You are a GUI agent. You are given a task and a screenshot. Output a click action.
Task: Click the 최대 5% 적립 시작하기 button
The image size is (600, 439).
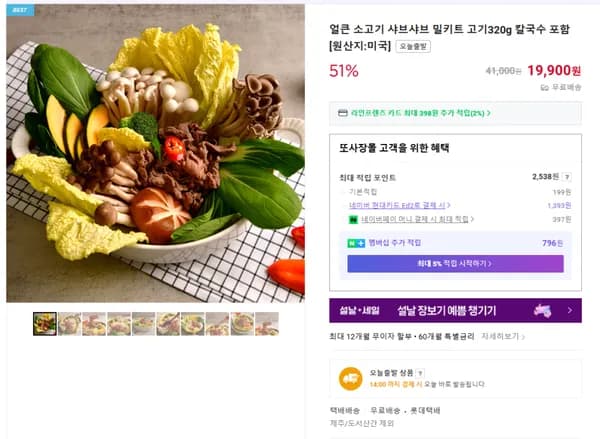(x=455, y=264)
